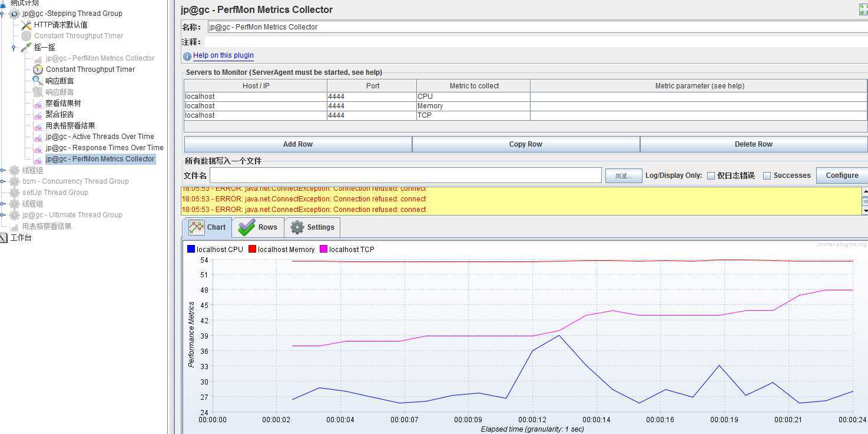Click the HTTP请求默认值 wrench icon
Screen dimensions: 868x434
(26, 25)
